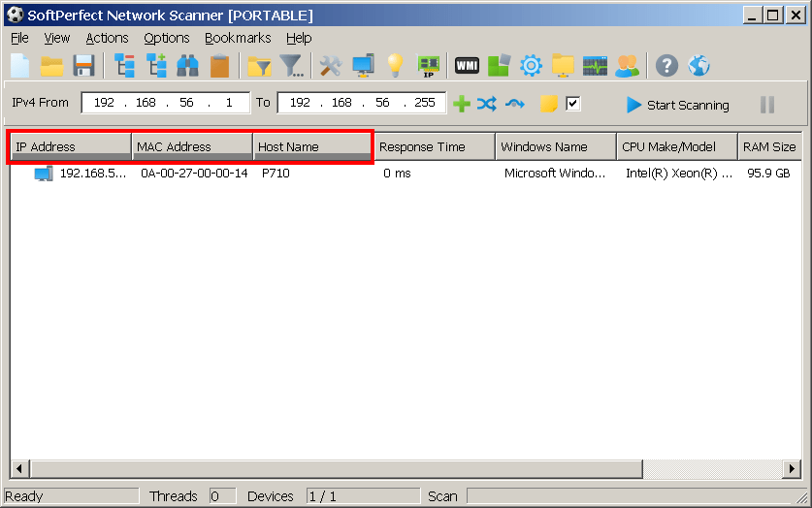Open the advanced filter funnel icon

pos(292,66)
